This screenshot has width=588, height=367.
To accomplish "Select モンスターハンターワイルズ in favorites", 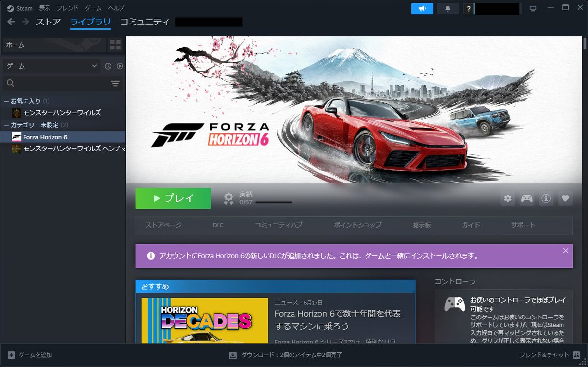I will (63, 113).
